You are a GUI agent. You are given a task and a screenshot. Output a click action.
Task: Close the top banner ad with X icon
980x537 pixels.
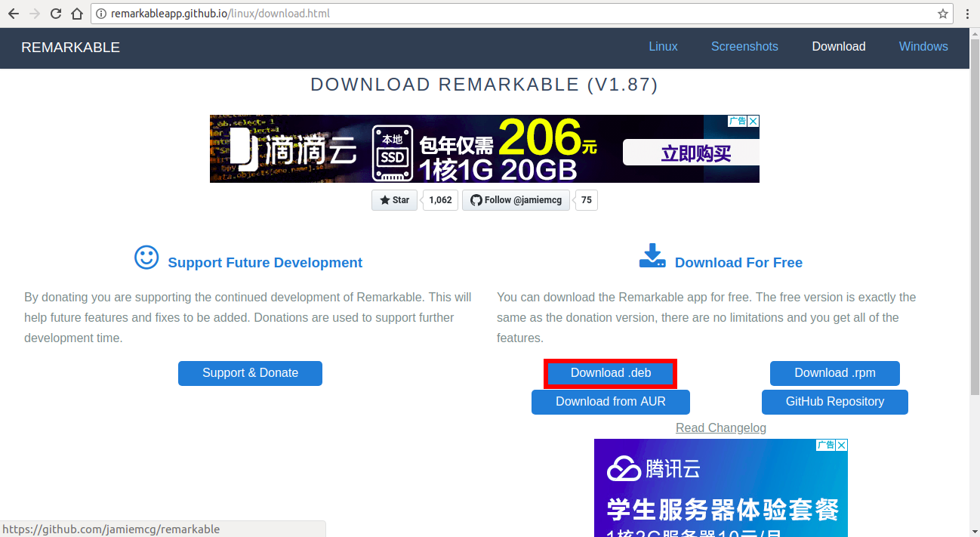(x=753, y=121)
